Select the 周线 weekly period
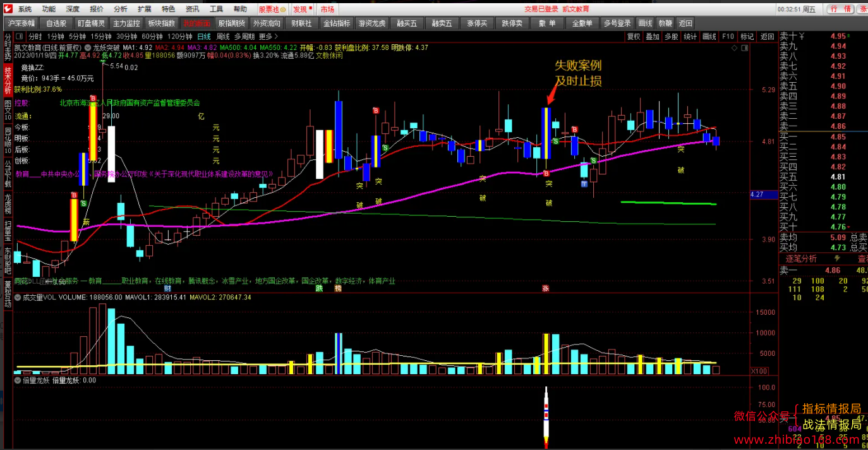The height and width of the screenshot is (450, 868). click(223, 37)
